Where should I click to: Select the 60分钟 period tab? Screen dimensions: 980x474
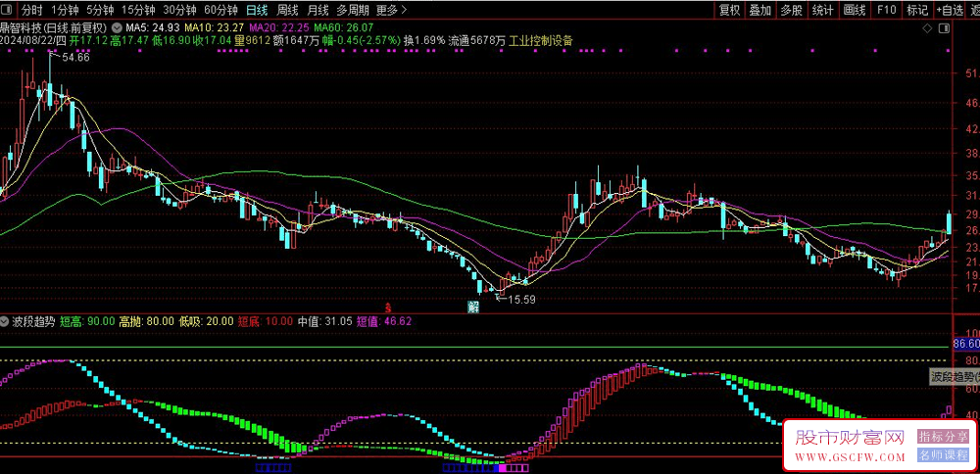point(221,10)
